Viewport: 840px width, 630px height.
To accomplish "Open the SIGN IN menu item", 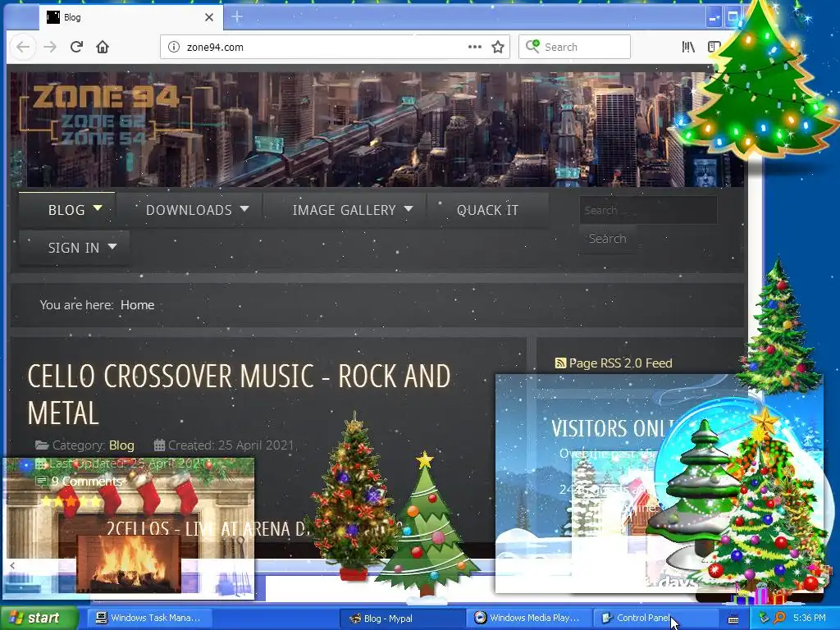I will tap(74, 248).
